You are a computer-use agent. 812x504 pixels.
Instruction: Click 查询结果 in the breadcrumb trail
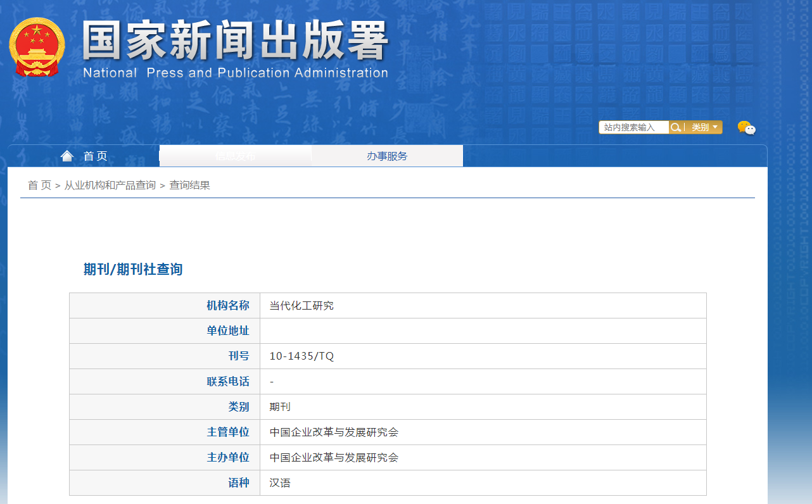tap(189, 185)
